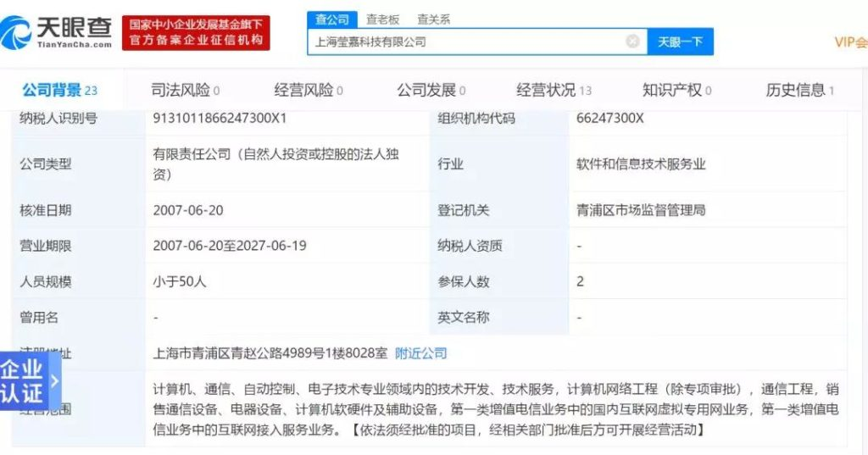Select the 历史信息 tab

pos(800,90)
